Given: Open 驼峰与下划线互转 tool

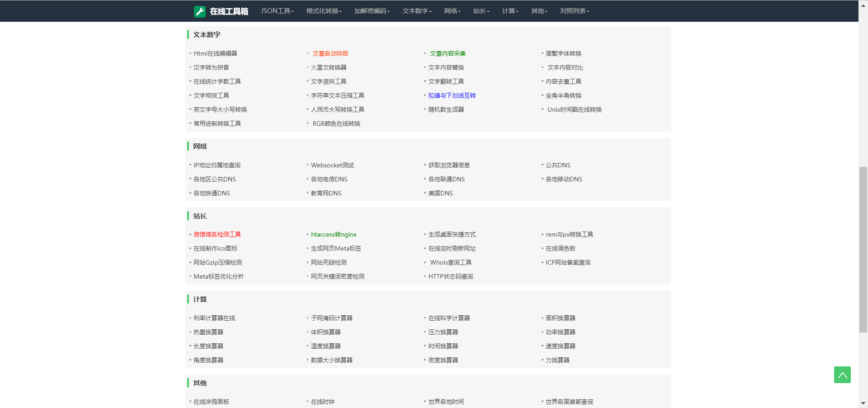Looking at the screenshot, I should (x=452, y=95).
